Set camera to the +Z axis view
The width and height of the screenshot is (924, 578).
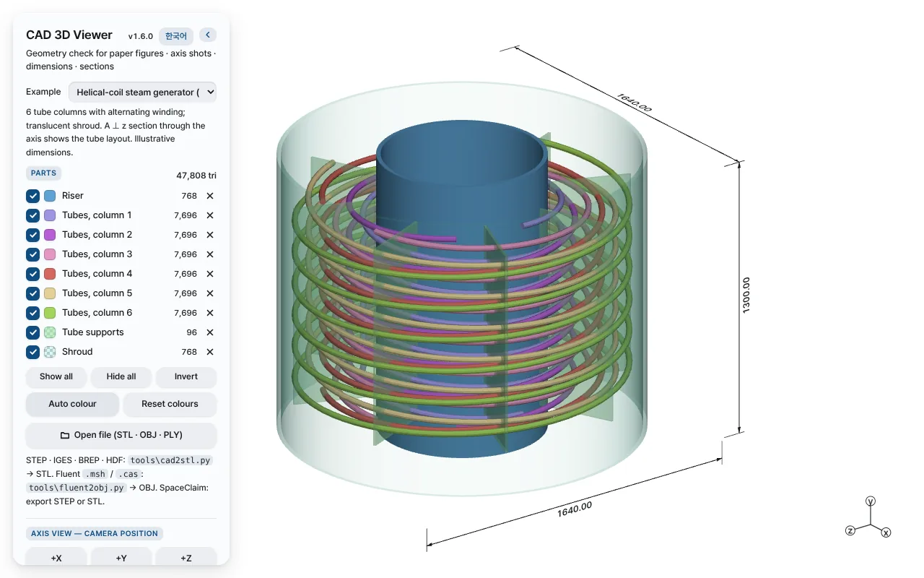tap(186, 558)
